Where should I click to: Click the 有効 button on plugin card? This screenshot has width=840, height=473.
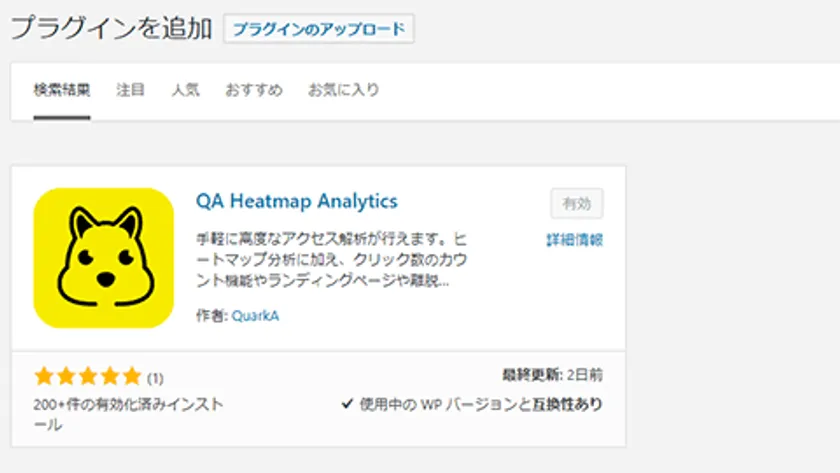coord(577,203)
